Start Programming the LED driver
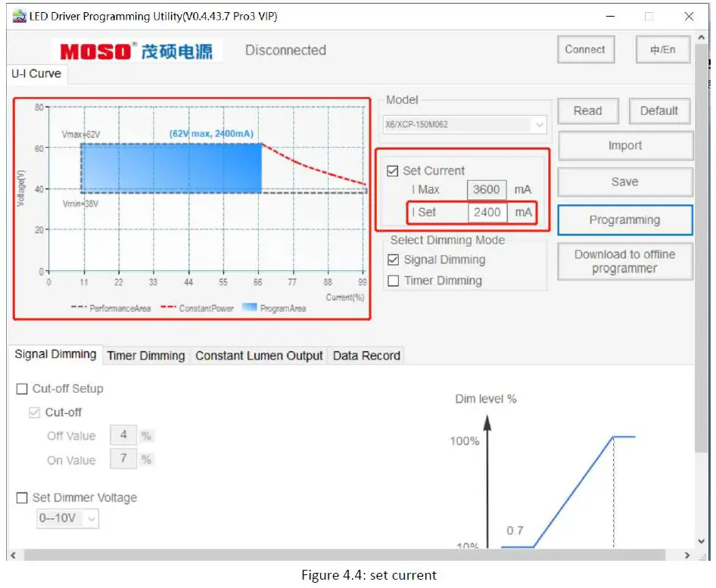 (625, 219)
